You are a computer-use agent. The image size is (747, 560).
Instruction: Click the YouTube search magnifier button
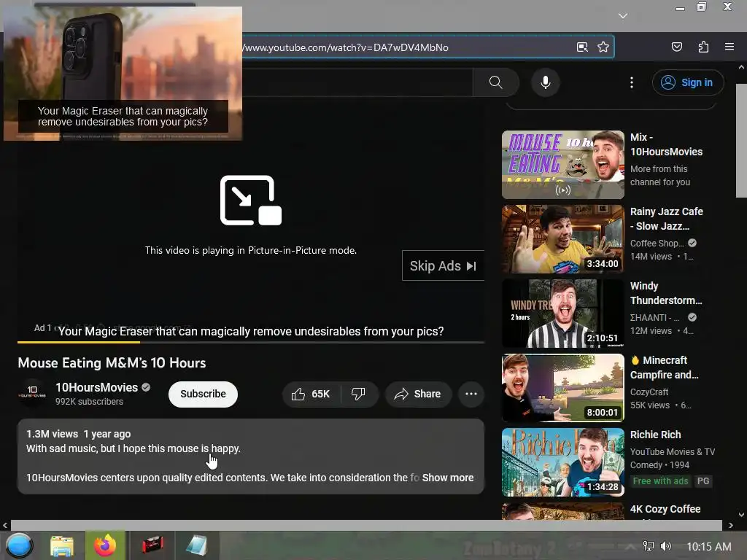pos(495,82)
